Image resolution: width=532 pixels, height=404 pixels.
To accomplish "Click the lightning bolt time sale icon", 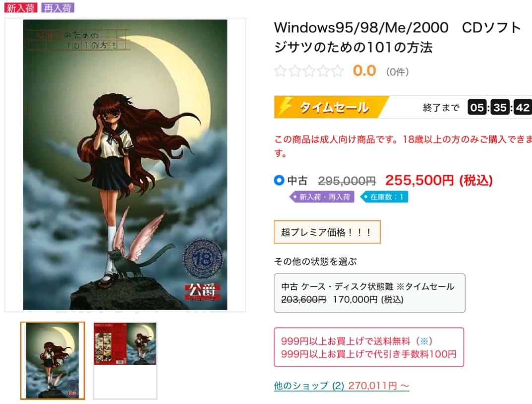I will coord(285,107).
